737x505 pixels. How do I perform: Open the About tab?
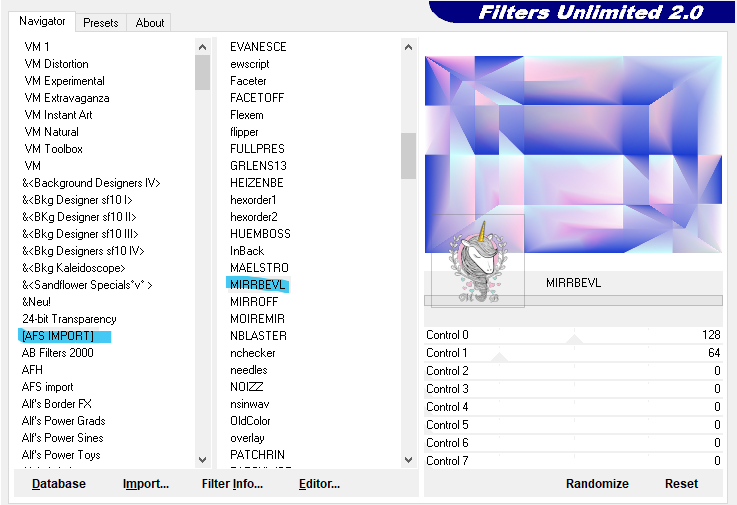[x=149, y=23]
